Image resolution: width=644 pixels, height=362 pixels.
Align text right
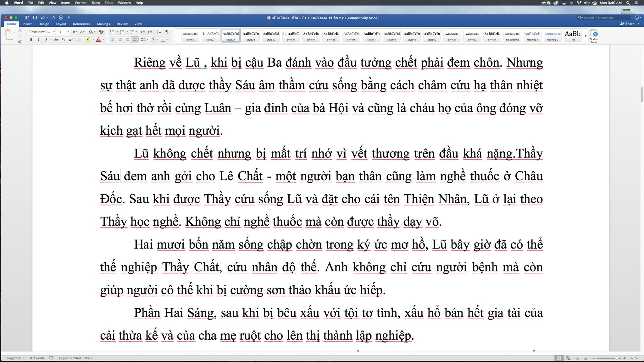point(127,40)
